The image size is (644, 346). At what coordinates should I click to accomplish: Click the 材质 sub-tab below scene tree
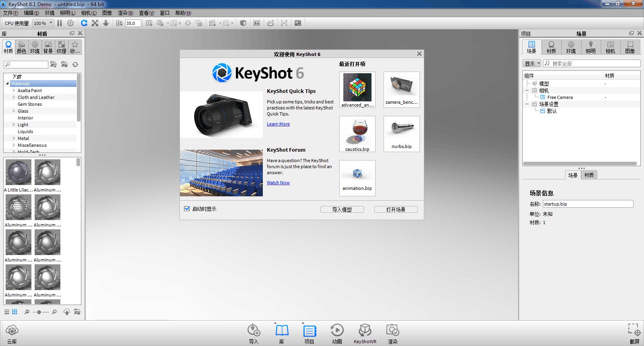pos(589,175)
